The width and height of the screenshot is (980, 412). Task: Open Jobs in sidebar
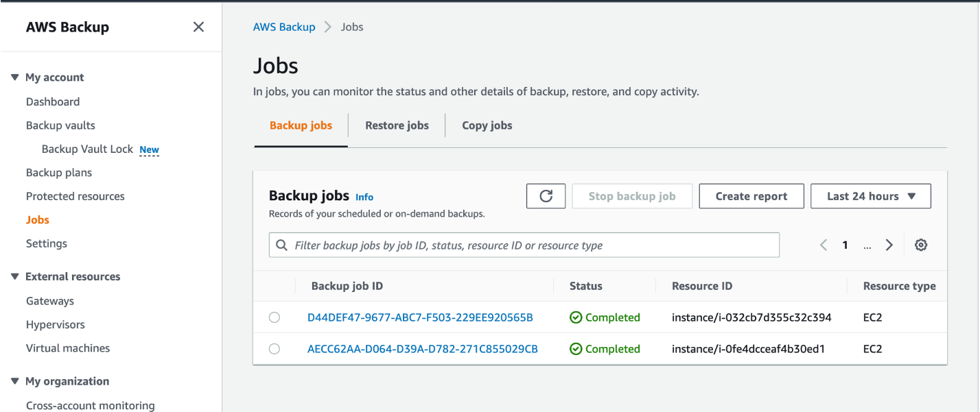click(x=38, y=220)
